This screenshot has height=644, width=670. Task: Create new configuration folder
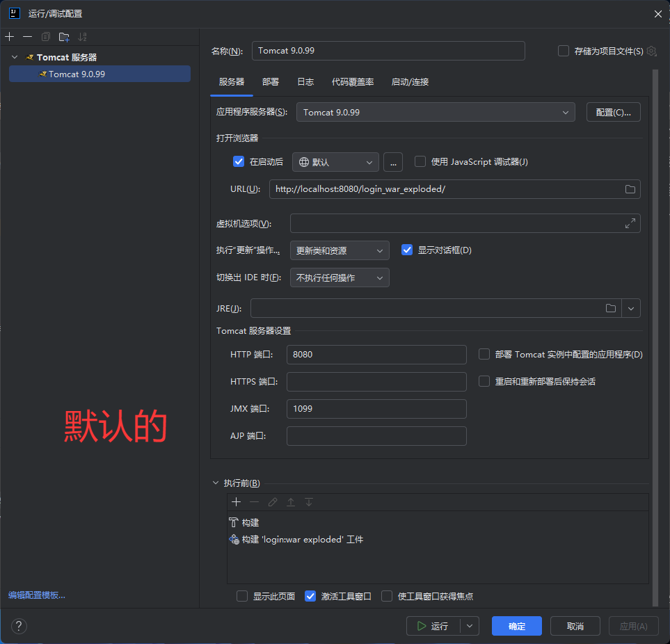pyautogui.click(x=64, y=37)
